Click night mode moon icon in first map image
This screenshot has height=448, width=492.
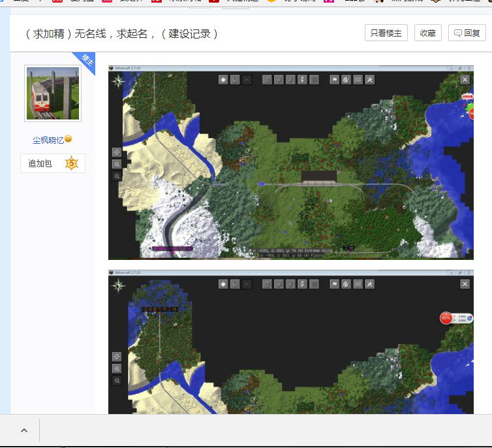pyautogui.click(x=235, y=80)
